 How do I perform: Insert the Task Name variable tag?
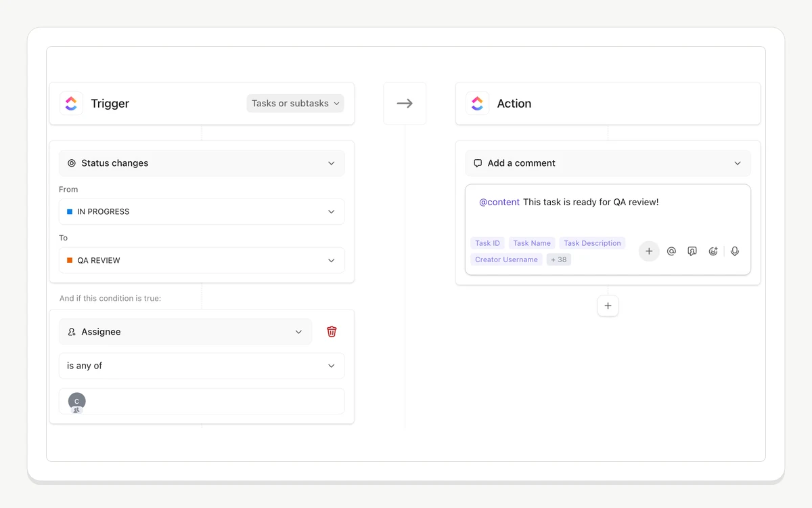point(532,243)
